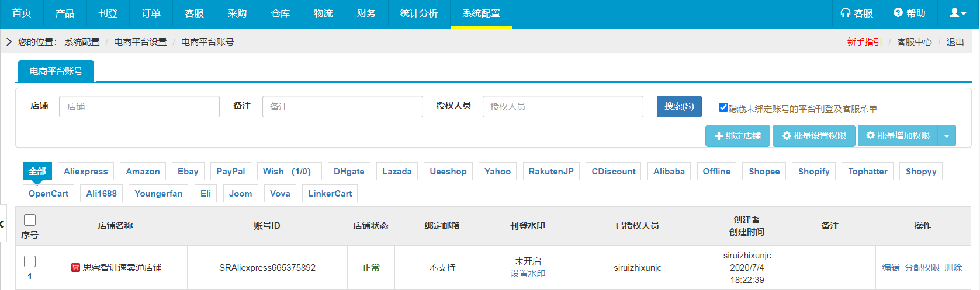980x290 pixels.
Task: Filter by Ali1688 platform
Action: 102,194
